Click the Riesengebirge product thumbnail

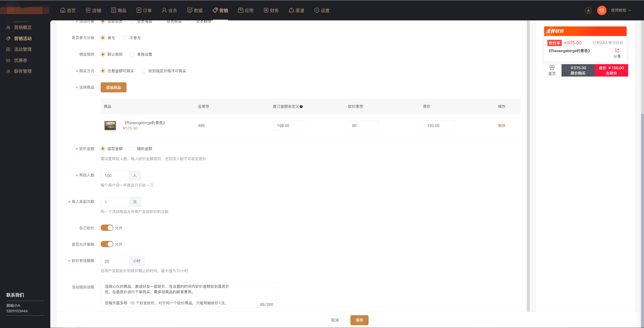(x=110, y=126)
